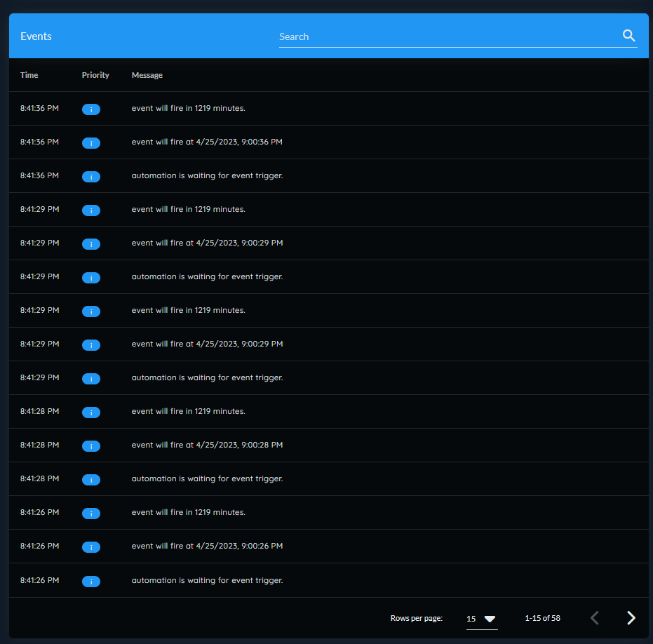This screenshot has width=653, height=644.
Task: Click info icon for 8:41:26 PM waiting trigger row
Action: coord(91,581)
